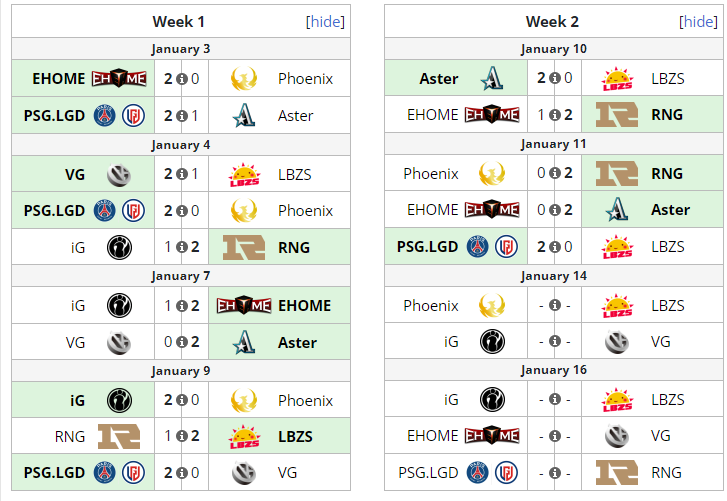Collapse Week 2 using the hide link

[x=698, y=22]
